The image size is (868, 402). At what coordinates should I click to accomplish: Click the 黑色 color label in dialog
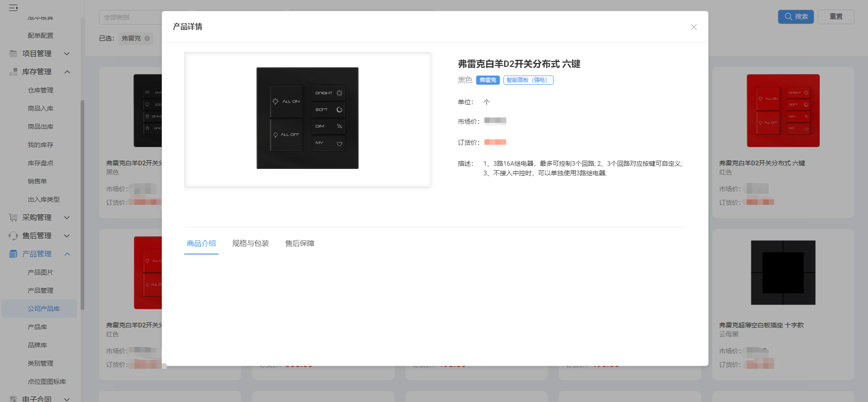point(465,80)
